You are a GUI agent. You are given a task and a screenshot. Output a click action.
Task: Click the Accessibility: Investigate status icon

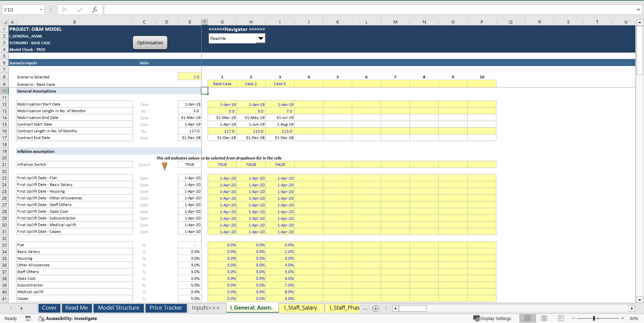[x=68, y=319]
